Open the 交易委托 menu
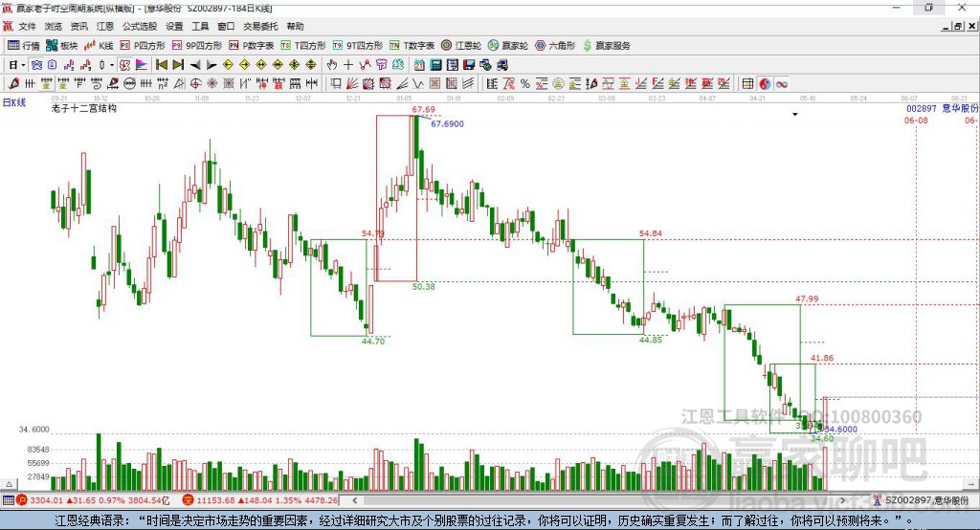Image resolution: width=980 pixels, height=530 pixels. (260, 26)
